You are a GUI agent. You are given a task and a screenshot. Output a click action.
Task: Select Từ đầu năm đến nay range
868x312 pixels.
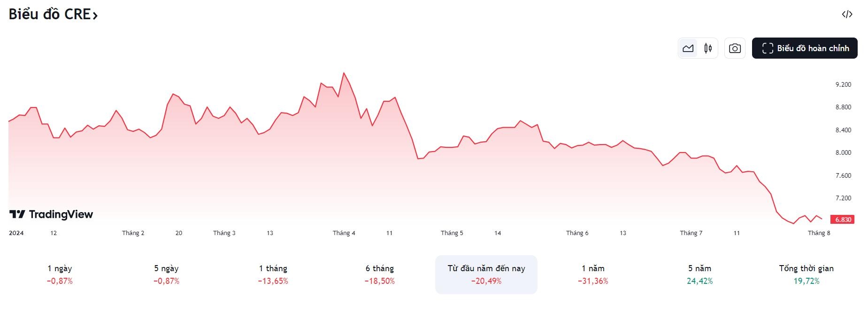[x=486, y=274]
